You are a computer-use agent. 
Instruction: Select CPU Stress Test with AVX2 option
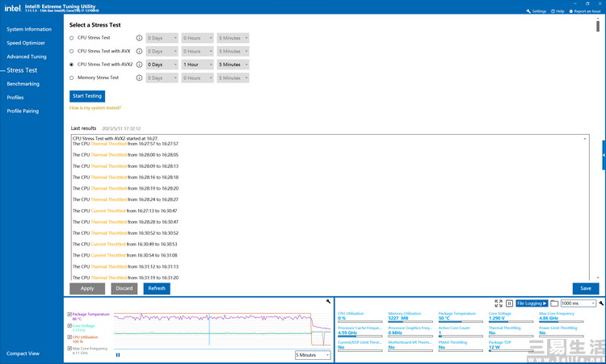[x=71, y=65]
